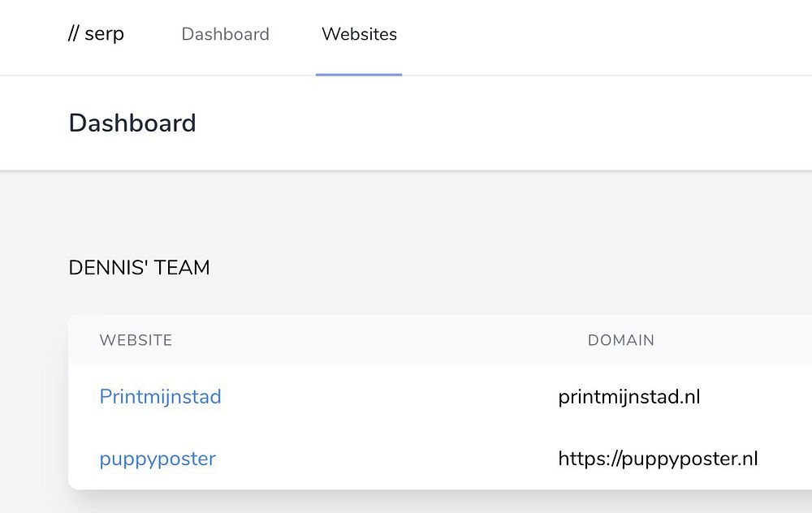Click the Dashboard page heading
The image size is (812, 513).
(132, 123)
